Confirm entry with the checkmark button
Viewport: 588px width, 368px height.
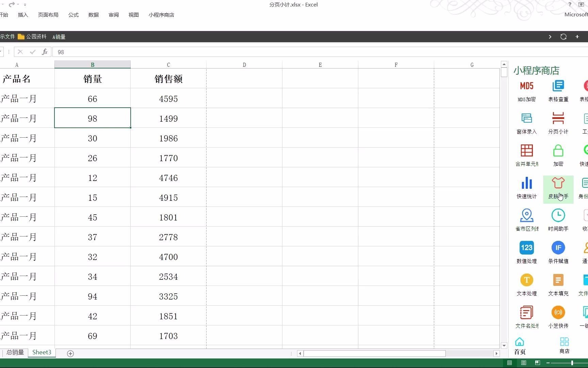tap(33, 52)
